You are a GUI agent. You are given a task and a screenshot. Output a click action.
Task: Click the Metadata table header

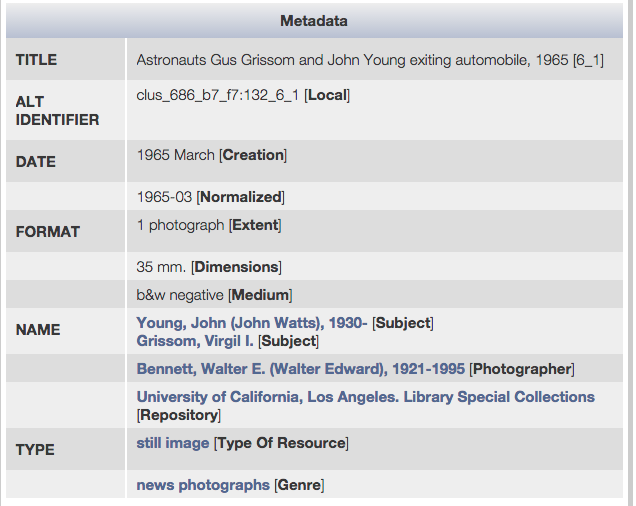[314, 20]
